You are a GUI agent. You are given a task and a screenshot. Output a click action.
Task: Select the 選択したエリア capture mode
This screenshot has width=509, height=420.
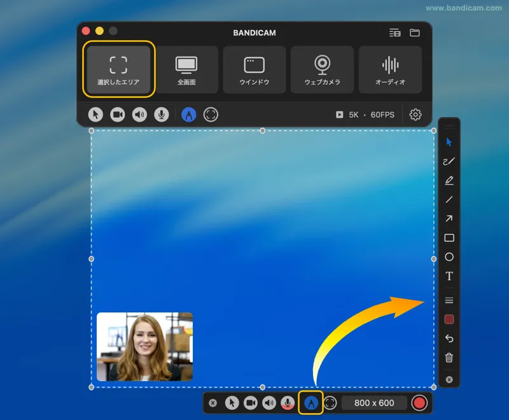pyautogui.click(x=118, y=69)
